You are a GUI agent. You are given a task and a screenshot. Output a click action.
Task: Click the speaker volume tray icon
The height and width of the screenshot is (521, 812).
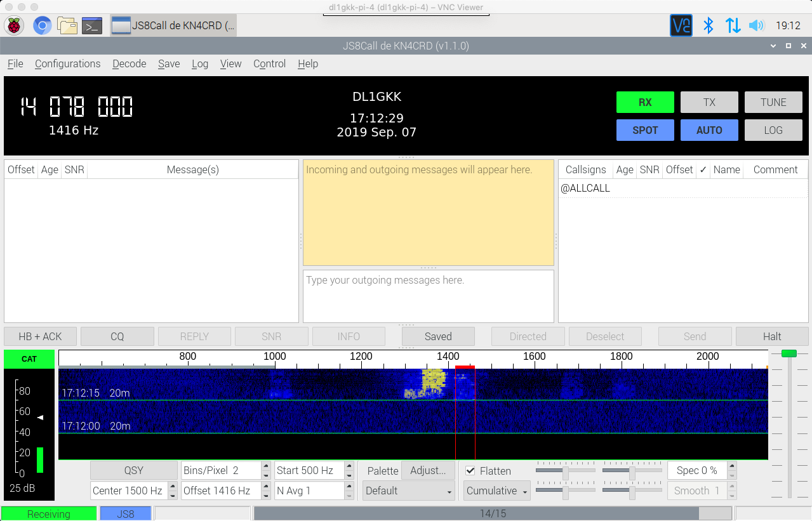(x=755, y=25)
